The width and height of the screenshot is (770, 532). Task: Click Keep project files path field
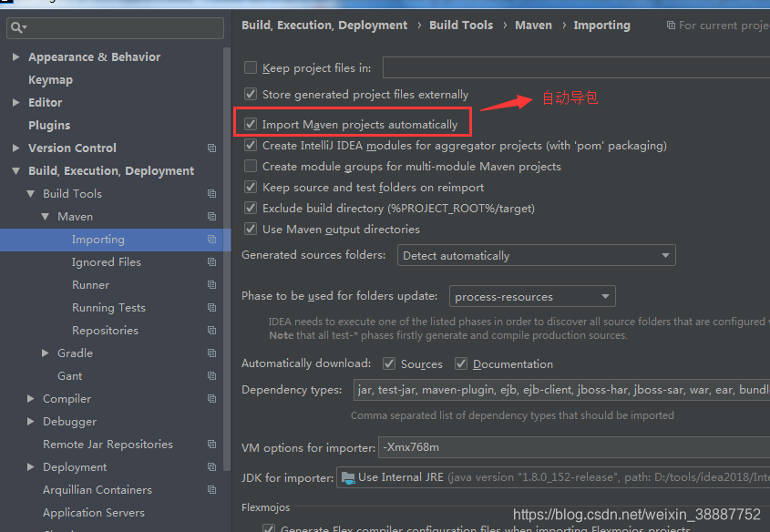tap(576, 67)
